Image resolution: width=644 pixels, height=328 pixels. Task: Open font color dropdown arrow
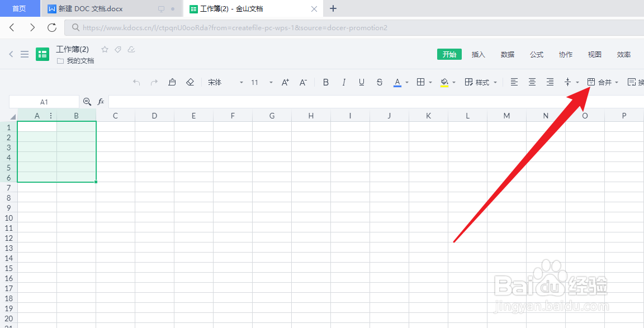(407, 83)
